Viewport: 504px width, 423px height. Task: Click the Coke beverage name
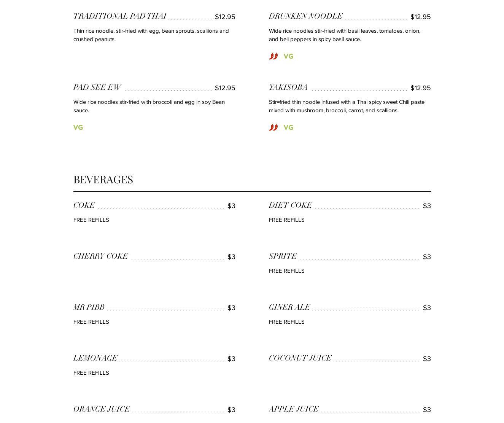tap(84, 205)
